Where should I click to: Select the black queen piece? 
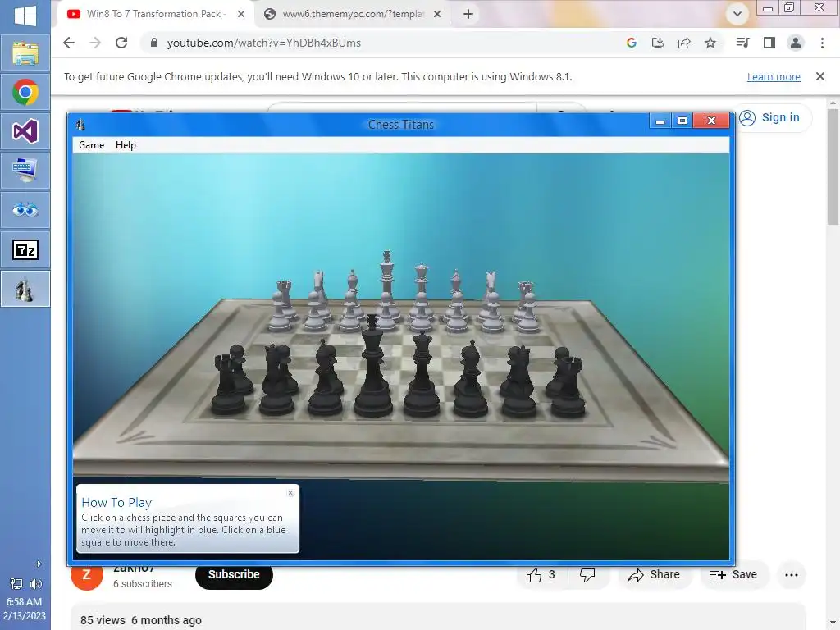422,375
